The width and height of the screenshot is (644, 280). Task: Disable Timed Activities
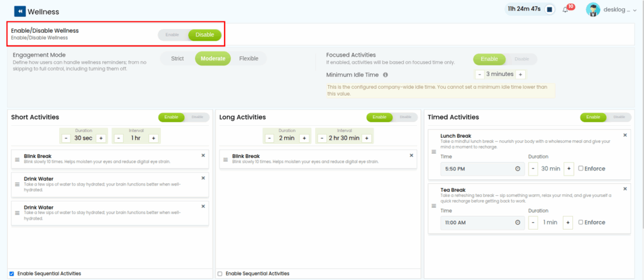pyautogui.click(x=619, y=117)
